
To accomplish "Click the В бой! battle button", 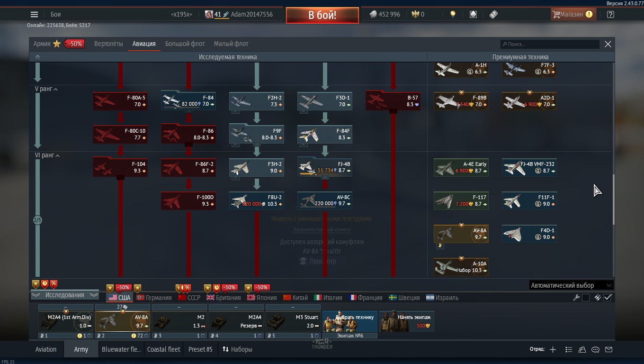I will pyautogui.click(x=322, y=15).
